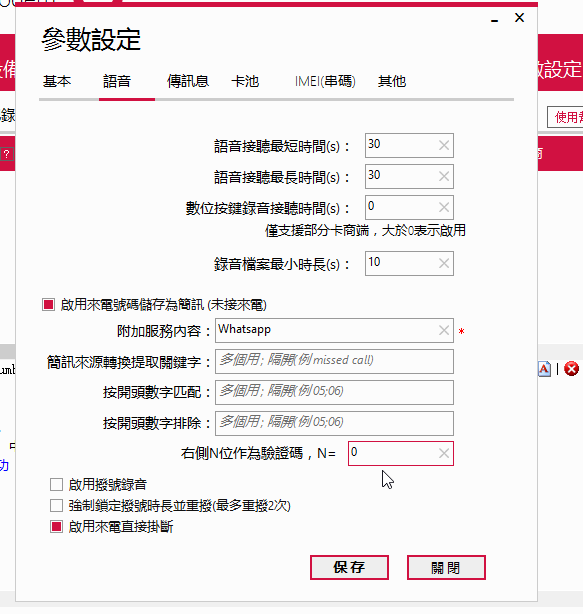Clear the 錄音檔案最小時長 field value
Image resolution: width=583 pixels, height=614 pixels.
click(x=444, y=264)
